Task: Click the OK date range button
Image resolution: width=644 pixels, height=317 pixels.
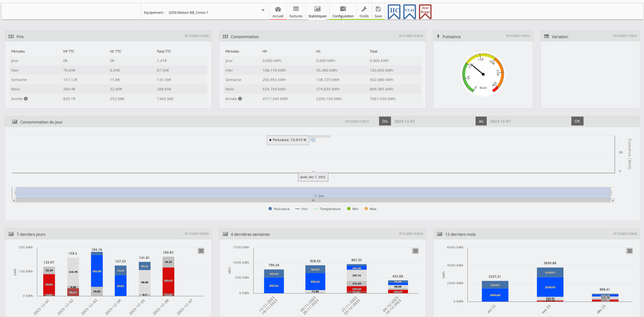Action: point(577,121)
